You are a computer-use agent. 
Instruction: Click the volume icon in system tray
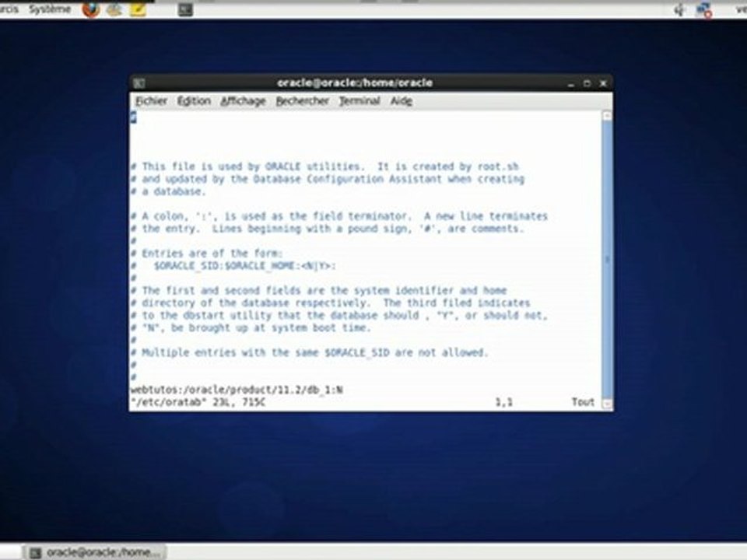pos(679,9)
